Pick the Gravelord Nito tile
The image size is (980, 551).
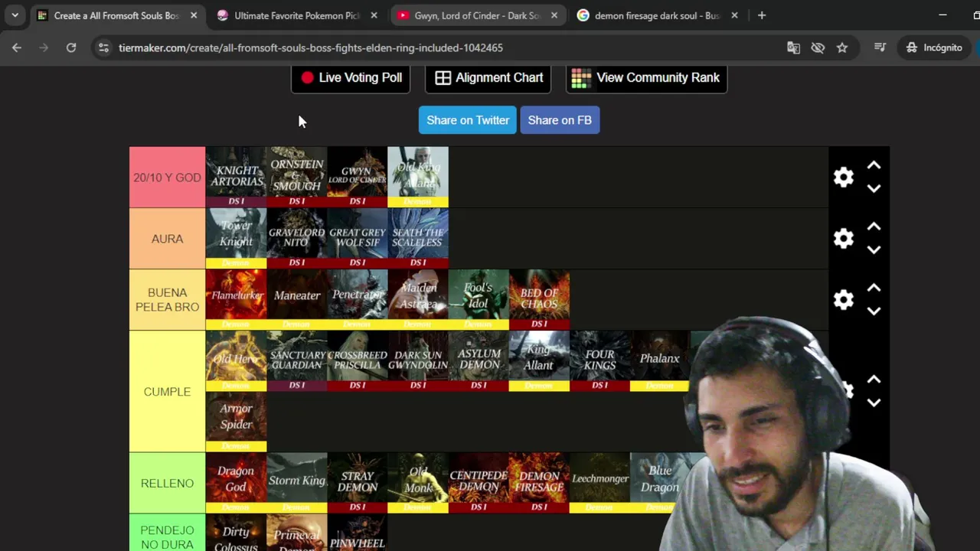pyautogui.click(x=296, y=238)
